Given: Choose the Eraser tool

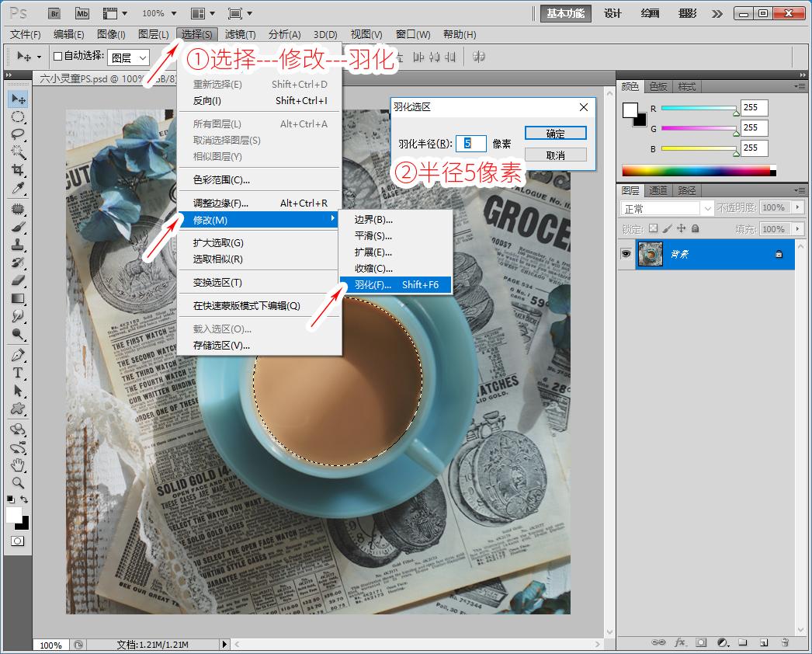Looking at the screenshot, I should click(18, 280).
